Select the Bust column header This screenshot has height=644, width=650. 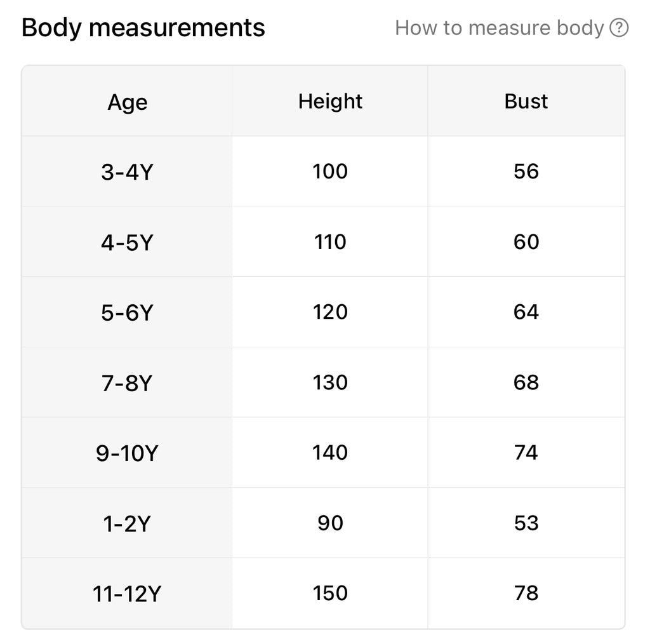tap(526, 102)
